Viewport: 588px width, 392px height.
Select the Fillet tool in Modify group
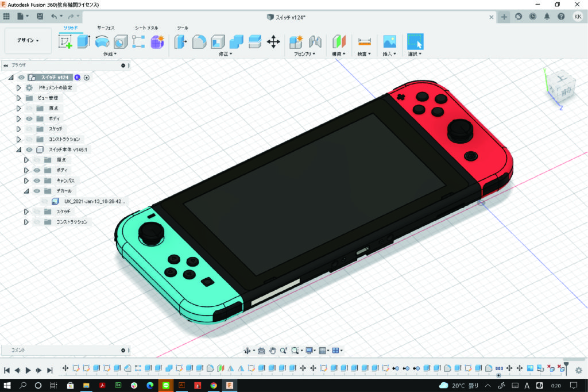tap(199, 41)
